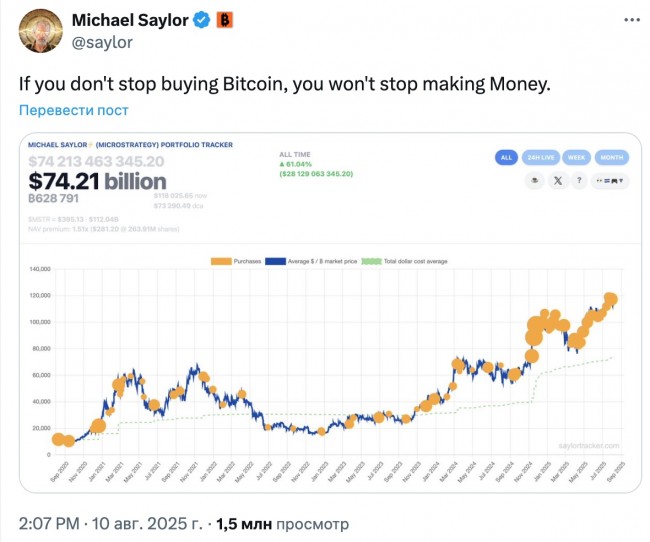Open the @saylor handle link
This screenshot has width=650, height=542.
coord(102,42)
